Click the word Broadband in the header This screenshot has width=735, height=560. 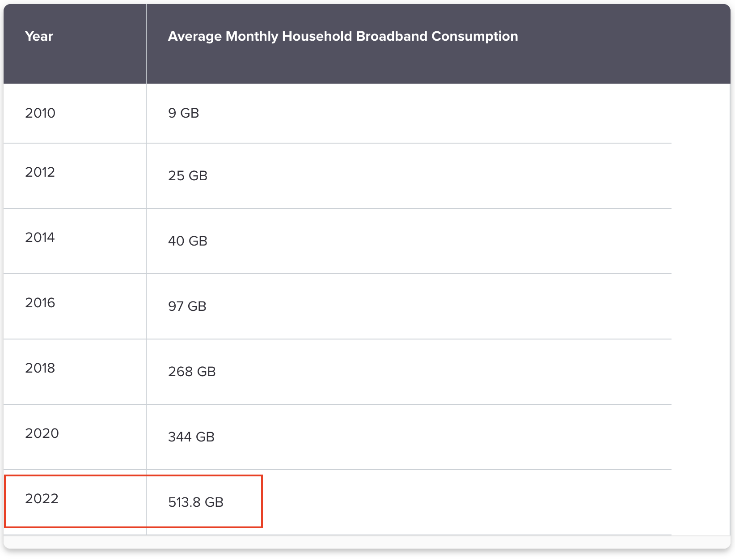tap(392, 36)
